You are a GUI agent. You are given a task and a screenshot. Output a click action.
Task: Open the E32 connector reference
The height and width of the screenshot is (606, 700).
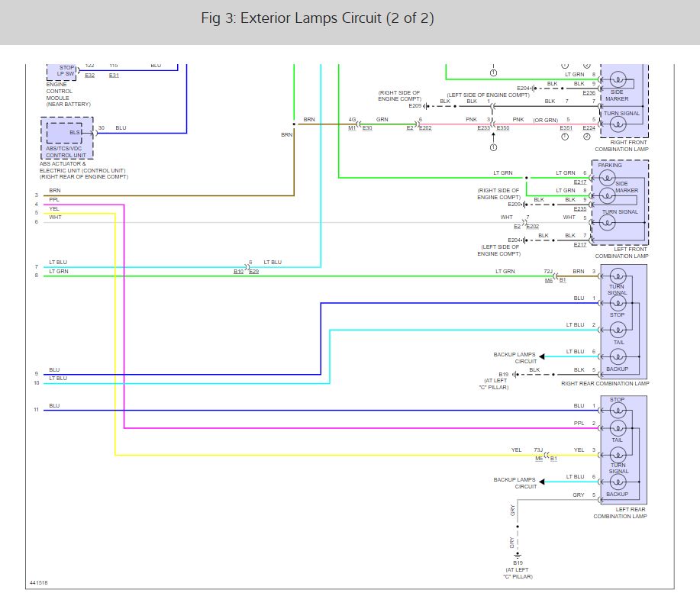90,76
